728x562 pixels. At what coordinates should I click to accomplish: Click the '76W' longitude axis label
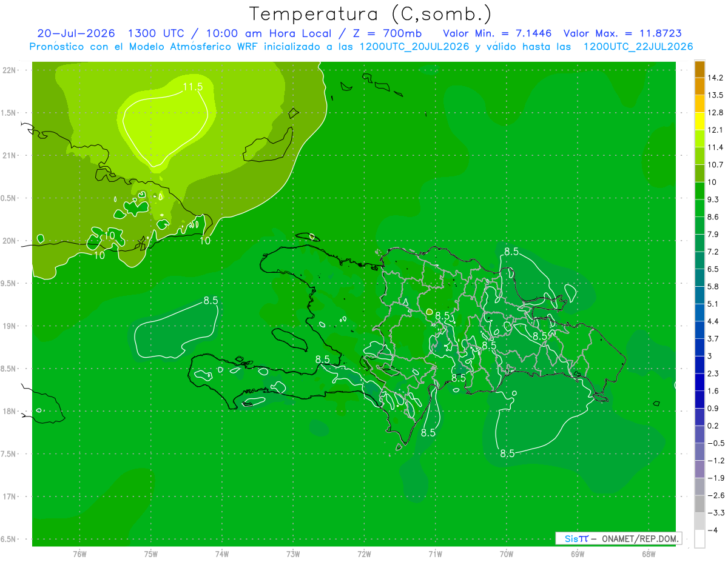(79, 554)
